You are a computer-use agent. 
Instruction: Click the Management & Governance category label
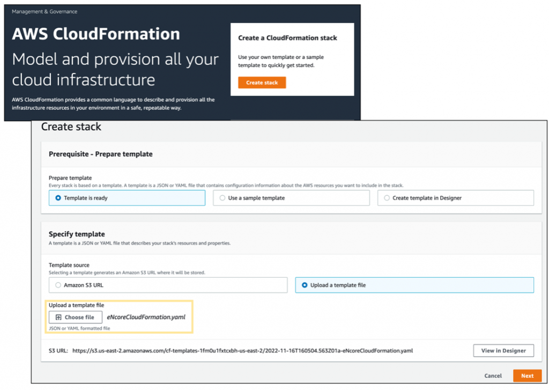44,11
